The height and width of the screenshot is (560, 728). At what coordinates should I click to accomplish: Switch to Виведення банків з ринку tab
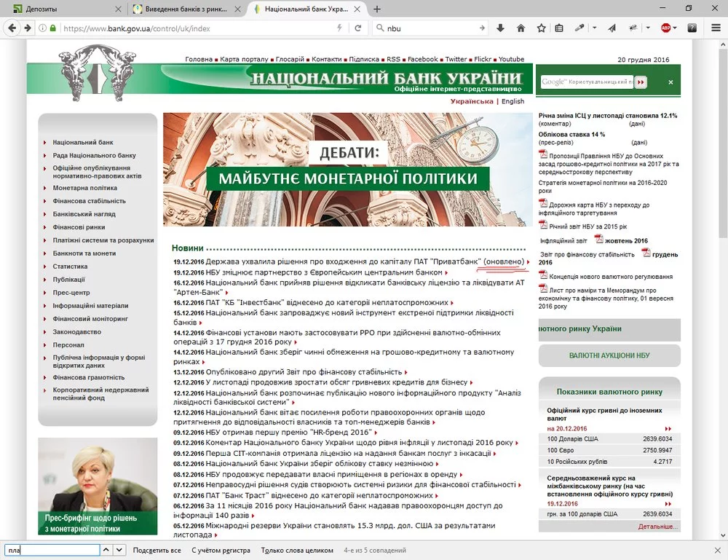click(x=186, y=9)
